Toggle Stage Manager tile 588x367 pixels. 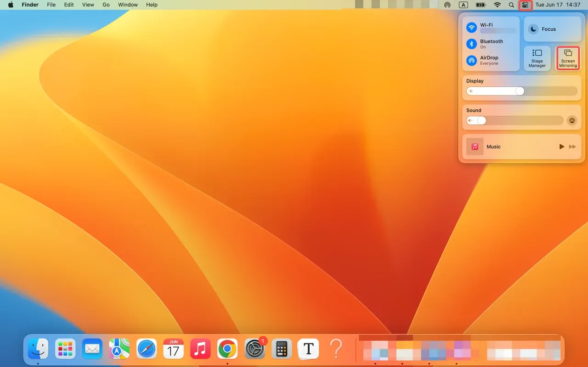point(537,58)
